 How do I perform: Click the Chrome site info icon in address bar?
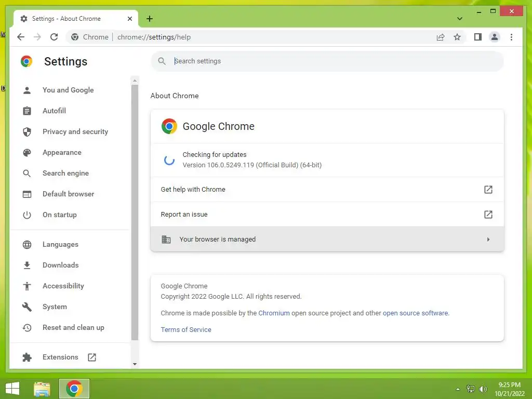75,37
